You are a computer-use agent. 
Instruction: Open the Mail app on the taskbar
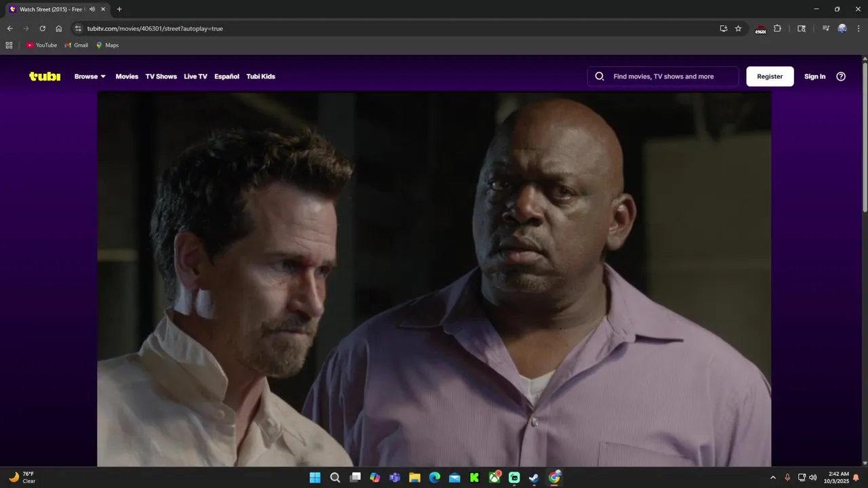(454, 478)
